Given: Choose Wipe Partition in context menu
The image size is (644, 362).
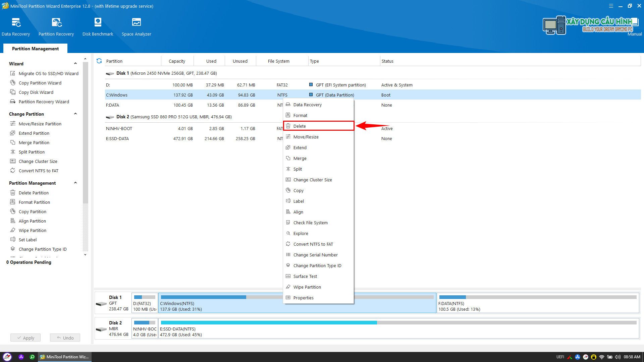Looking at the screenshot, I should point(318,287).
